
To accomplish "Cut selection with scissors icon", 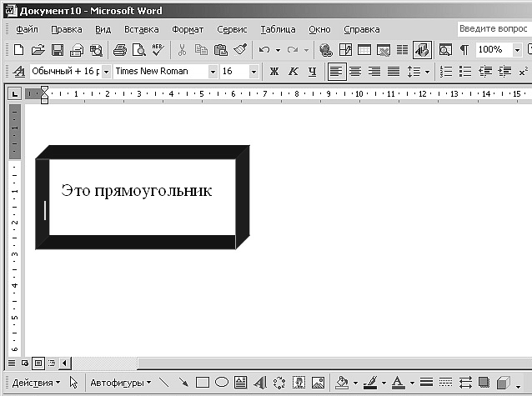I will click(182, 50).
